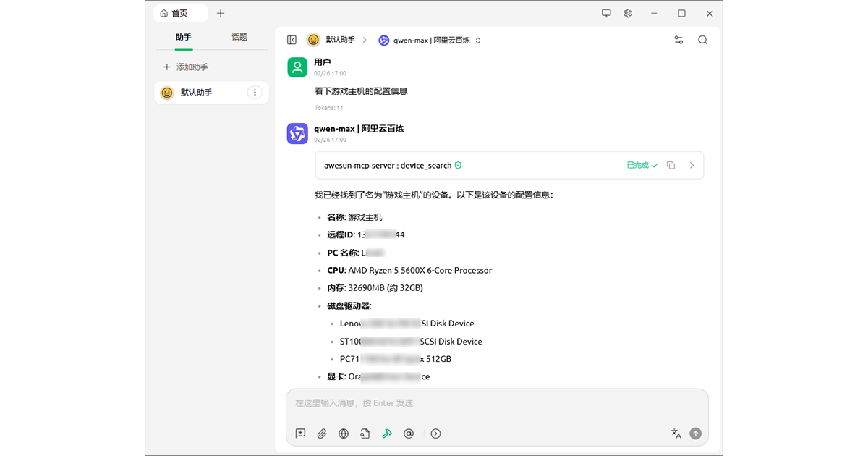Click the 磁盘驱动器 heading

coord(349,305)
